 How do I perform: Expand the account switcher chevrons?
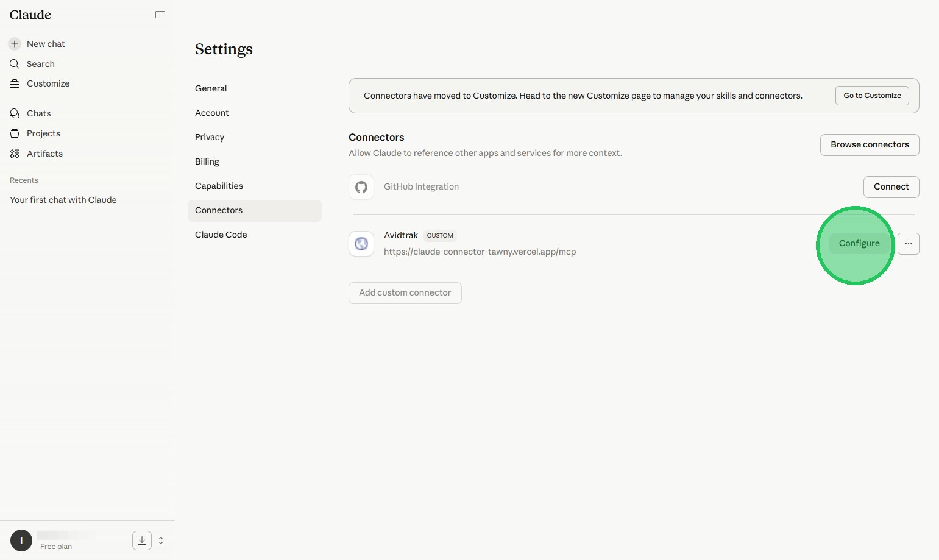(x=161, y=541)
